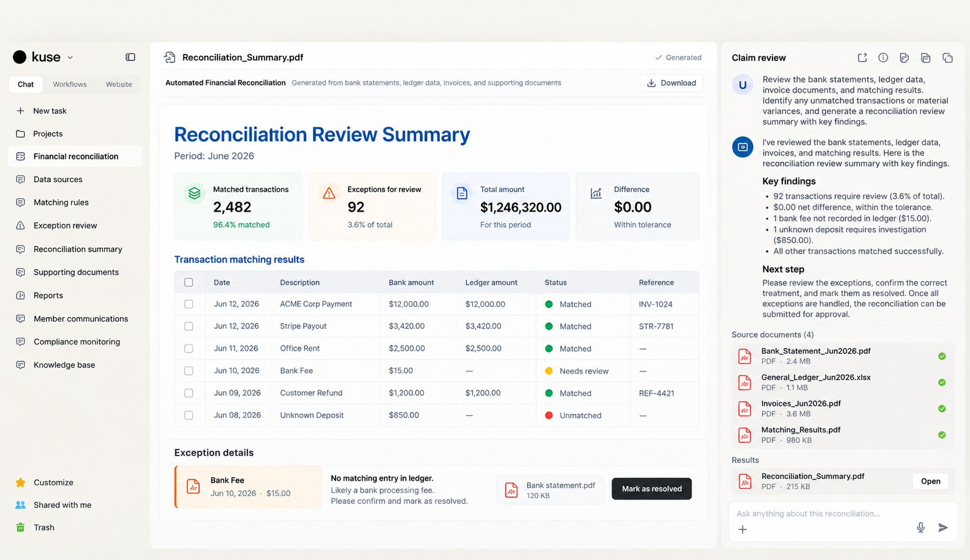Image resolution: width=970 pixels, height=560 pixels.
Task: Click Open button for Reconciliation_Summary.pdf result
Action: pos(931,481)
